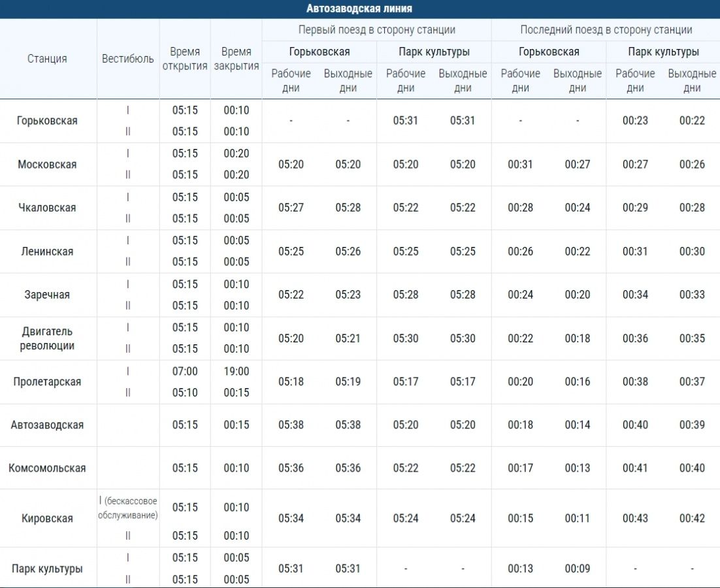Click the Станция column header
The image size is (720, 588).
pos(47,59)
